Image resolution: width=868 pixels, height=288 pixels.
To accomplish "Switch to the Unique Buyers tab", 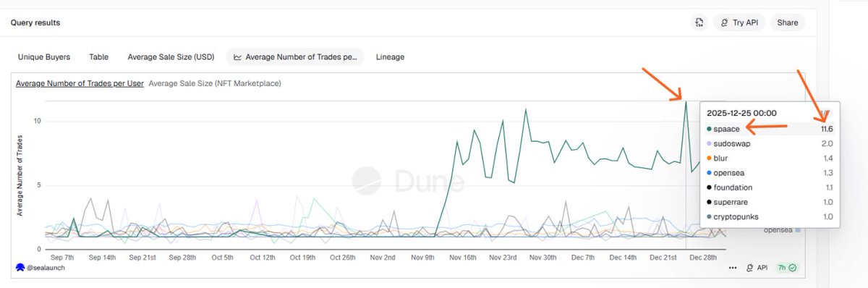I will tap(44, 56).
